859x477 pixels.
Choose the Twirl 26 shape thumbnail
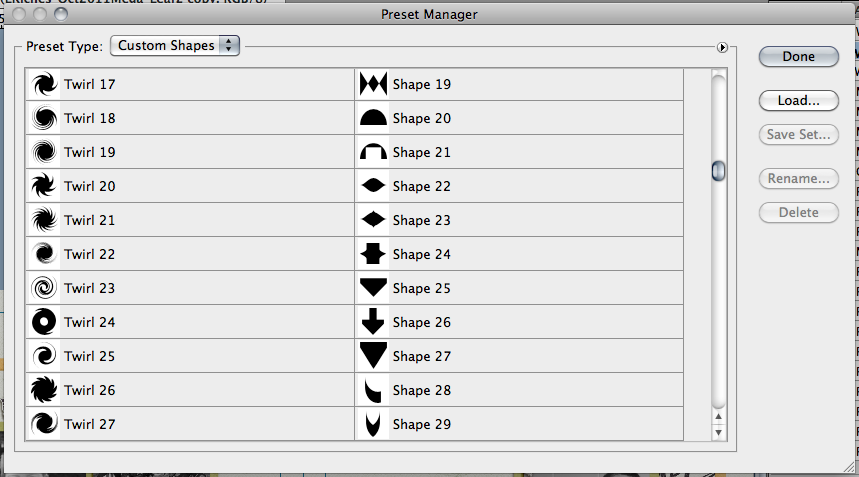coord(44,390)
